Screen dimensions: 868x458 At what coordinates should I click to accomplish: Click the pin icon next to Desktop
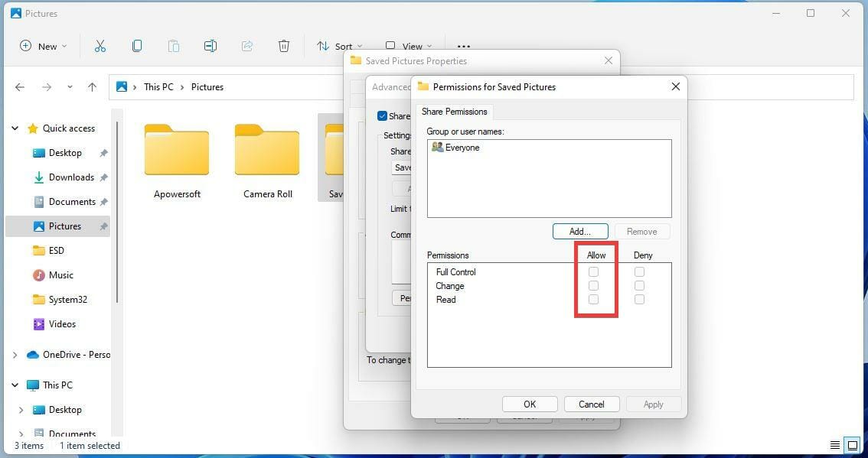click(103, 153)
